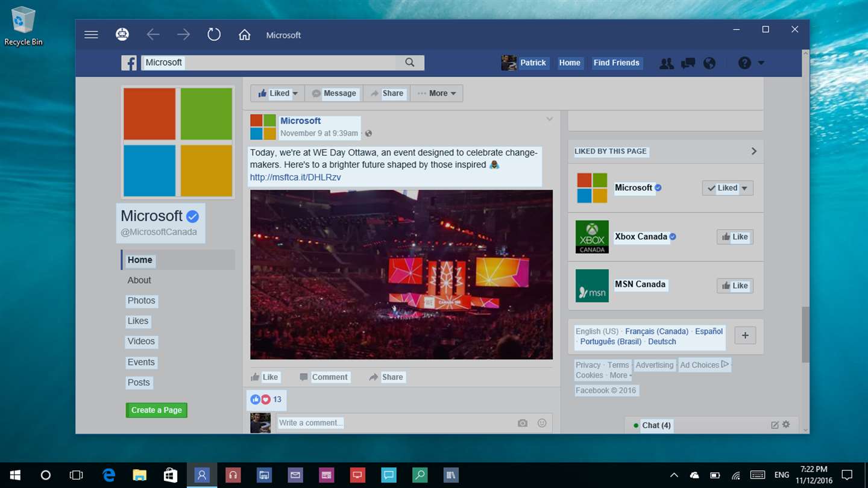The width and height of the screenshot is (868, 488).
Task: Expand the More dropdown on page header
Action: 436,93
